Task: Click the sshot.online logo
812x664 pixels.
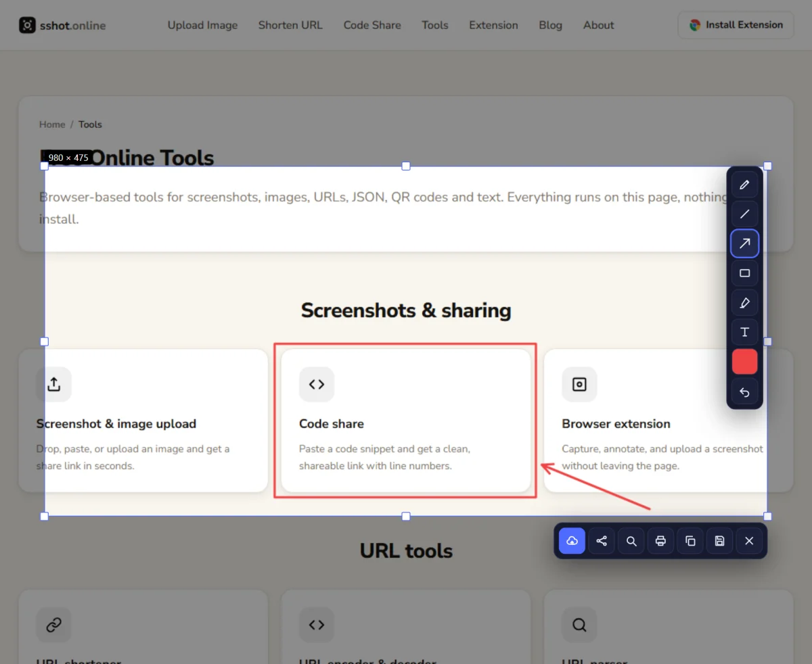Action: tap(62, 26)
